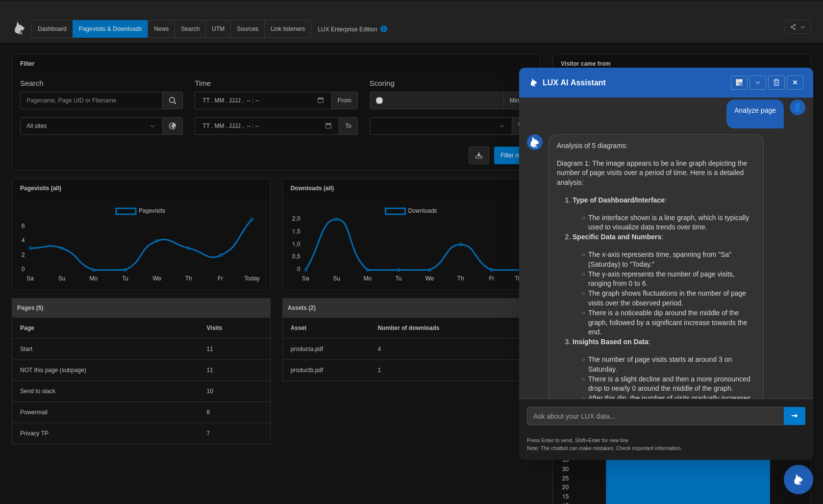Click the floating LUX AI assistant button
823x504 pixels.
798,479
